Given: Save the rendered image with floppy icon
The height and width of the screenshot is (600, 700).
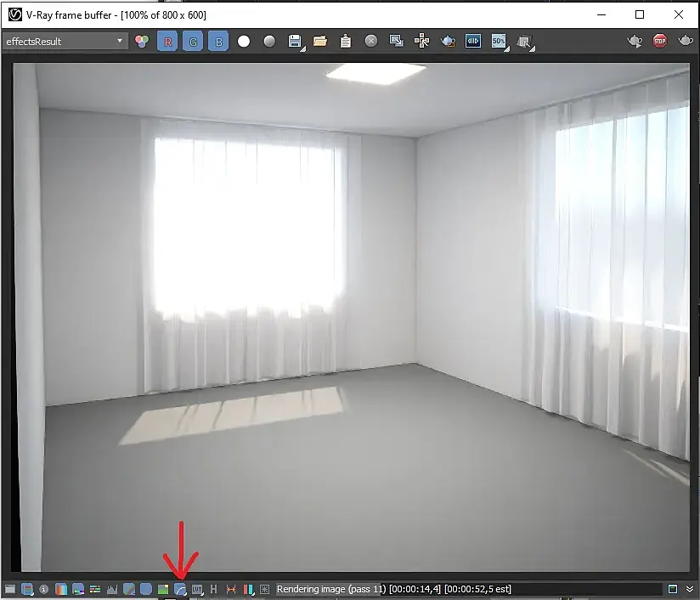Looking at the screenshot, I should tap(296, 42).
